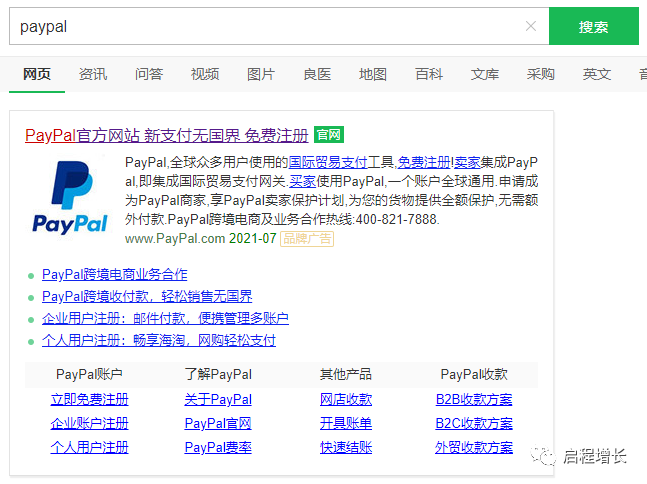647x484 pixels.
Task: Open the 外贸收款方案 link
Action: (x=474, y=447)
